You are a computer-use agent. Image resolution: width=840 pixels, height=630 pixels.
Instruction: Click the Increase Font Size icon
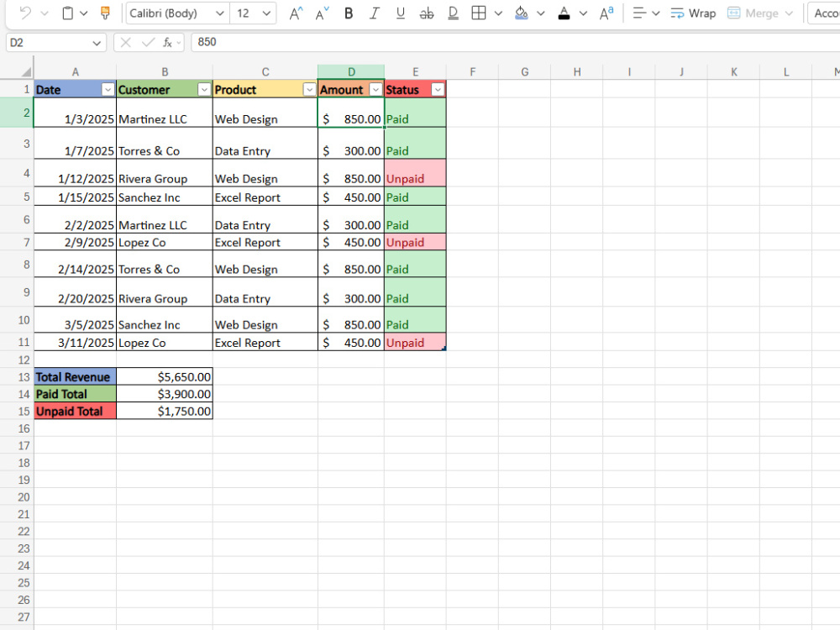click(x=296, y=13)
